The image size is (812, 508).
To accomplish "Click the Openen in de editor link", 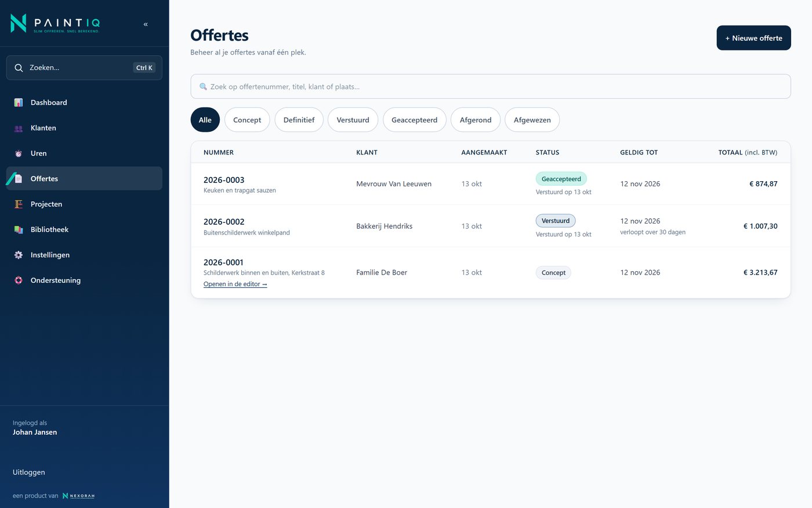I will 235,284.
